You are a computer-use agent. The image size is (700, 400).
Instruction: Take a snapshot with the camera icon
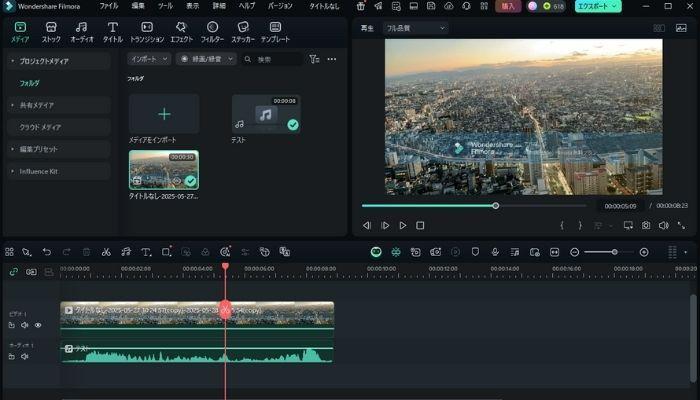click(646, 226)
